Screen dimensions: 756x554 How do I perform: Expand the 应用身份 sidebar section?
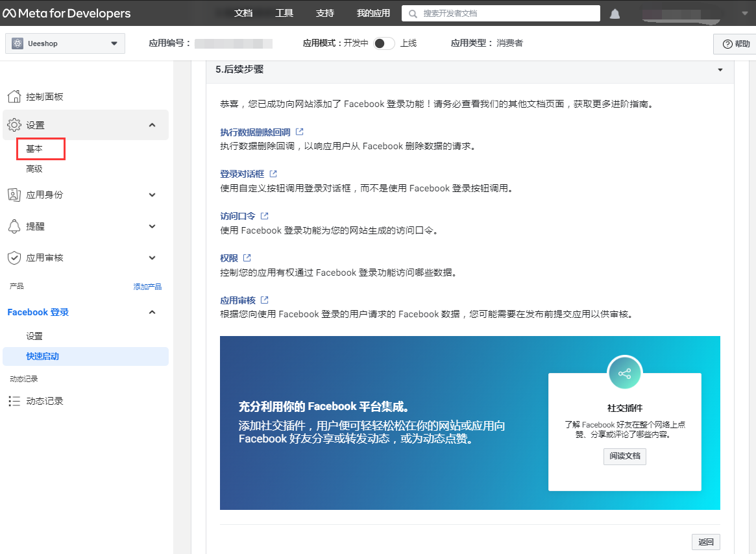[152, 195]
